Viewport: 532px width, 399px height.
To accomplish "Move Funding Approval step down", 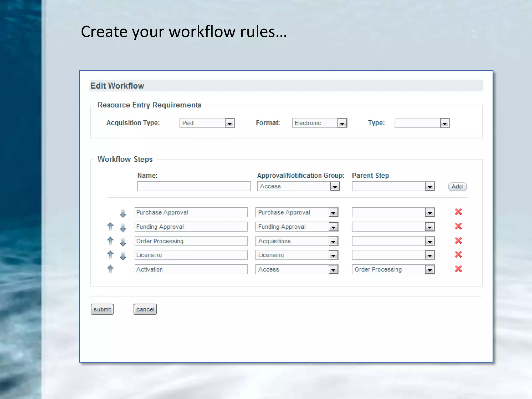I will [x=123, y=228].
